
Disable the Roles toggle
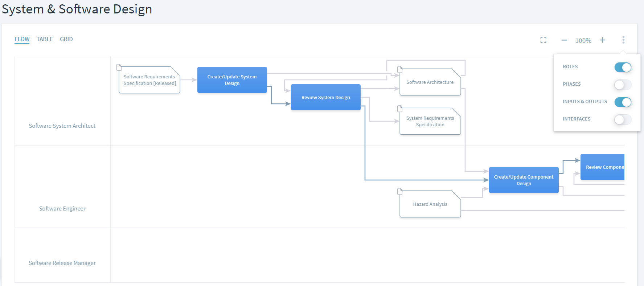623,67
